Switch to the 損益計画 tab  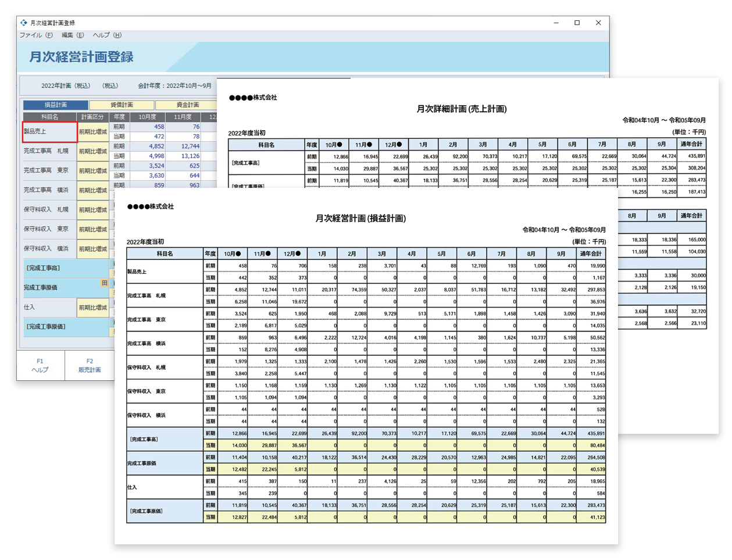pyautogui.click(x=56, y=105)
